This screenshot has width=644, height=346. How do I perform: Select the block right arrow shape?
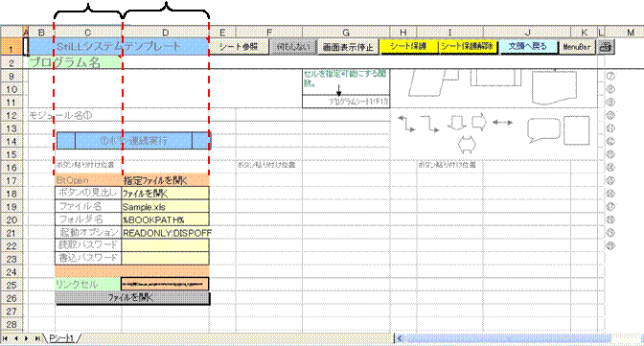[478, 122]
